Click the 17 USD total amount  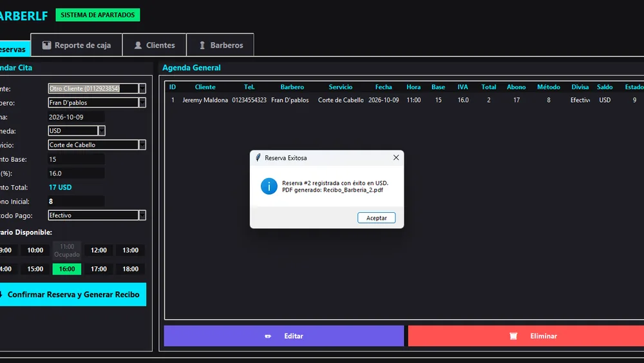tap(61, 188)
